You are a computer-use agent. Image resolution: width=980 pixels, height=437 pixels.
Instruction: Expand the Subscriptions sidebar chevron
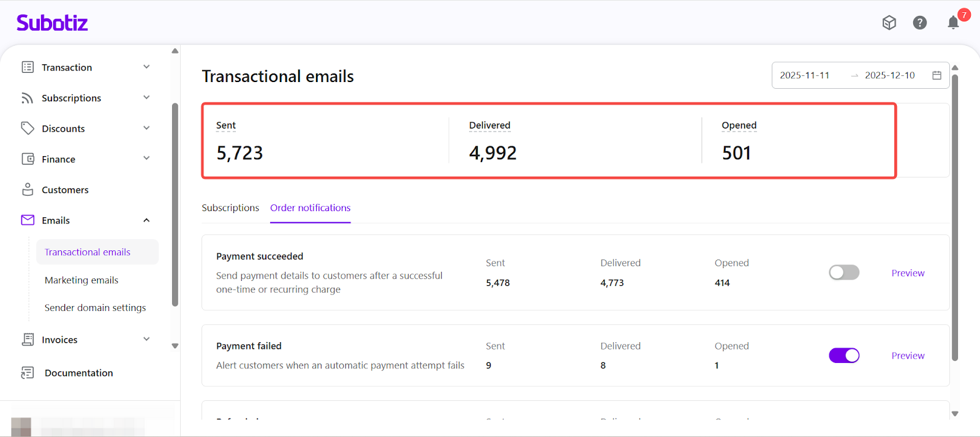tap(146, 98)
